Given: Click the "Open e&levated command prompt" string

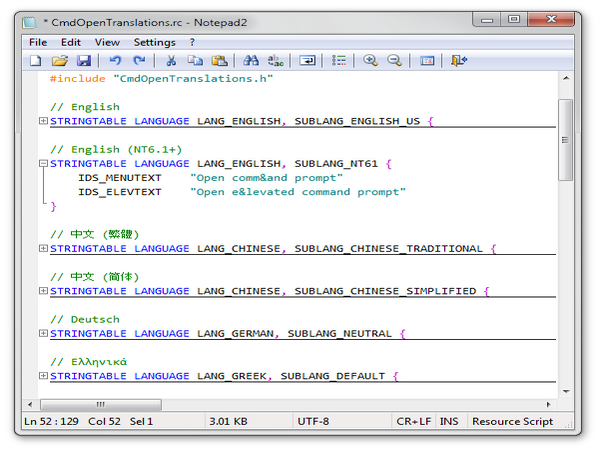Looking at the screenshot, I should tap(298, 192).
